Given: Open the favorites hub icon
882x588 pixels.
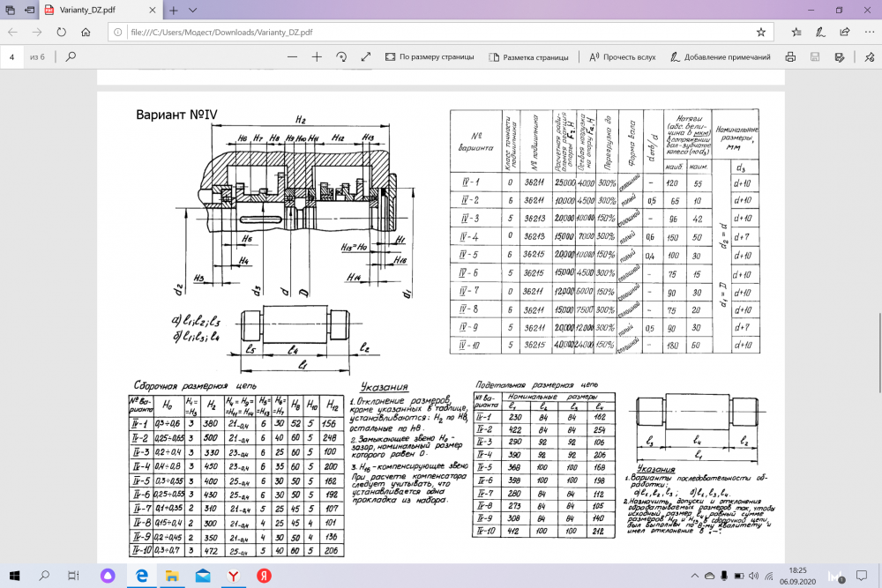Looking at the screenshot, I should coord(796,32).
